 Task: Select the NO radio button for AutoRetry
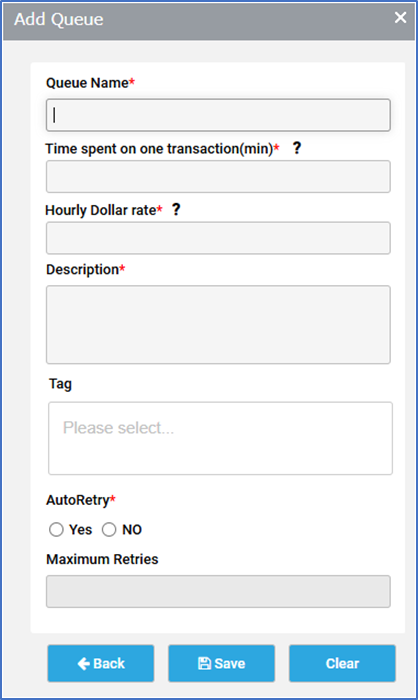coord(109,529)
